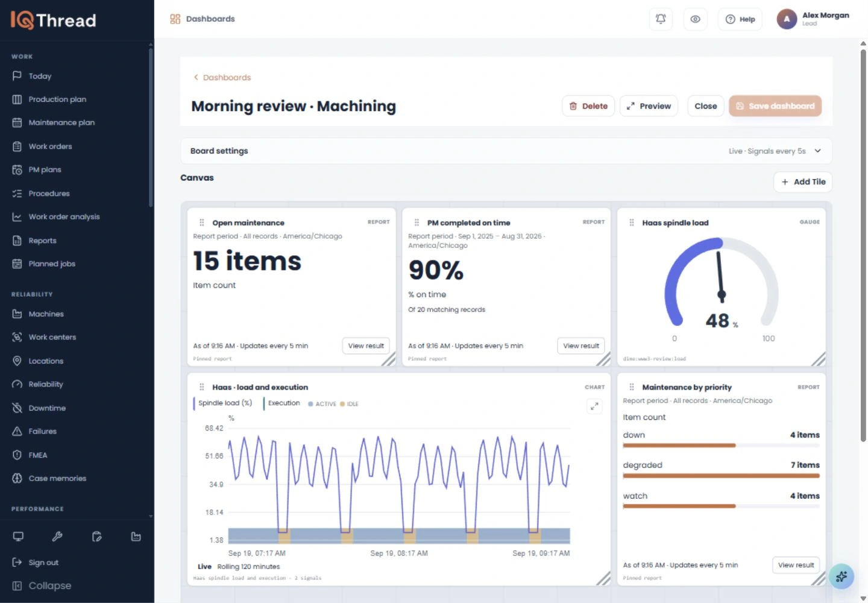868x603 pixels.
Task: Delete the dashboard
Action: [588, 106]
